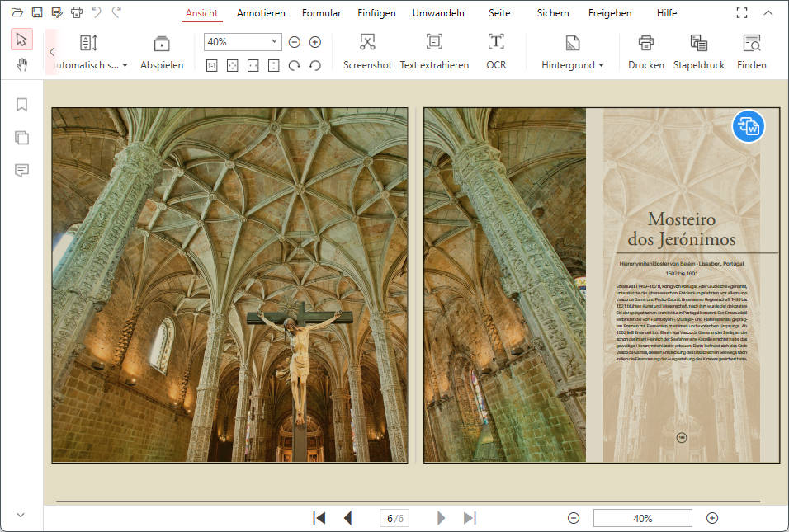This screenshot has width=789, height=532.
Task: Zoom in with the ribbon plus button
Action: click(x=315, y=42)
